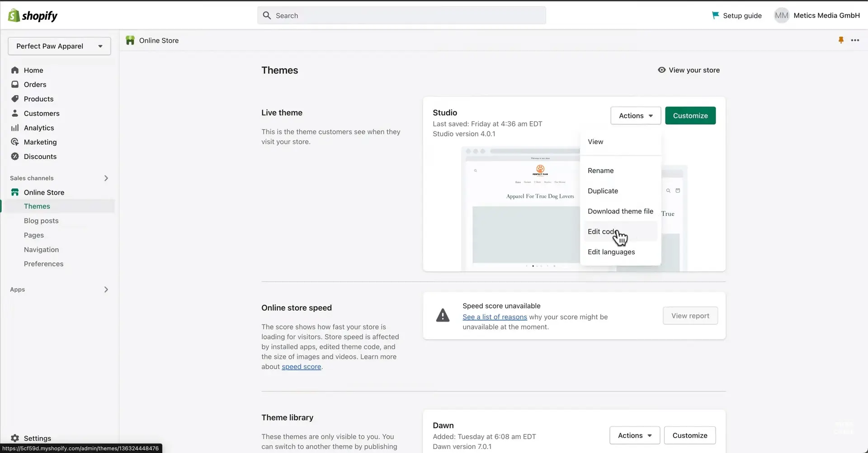Viewport: 868px width, 453px height.
Task: Expand the Apps chevron
Action: pos(106,290)
